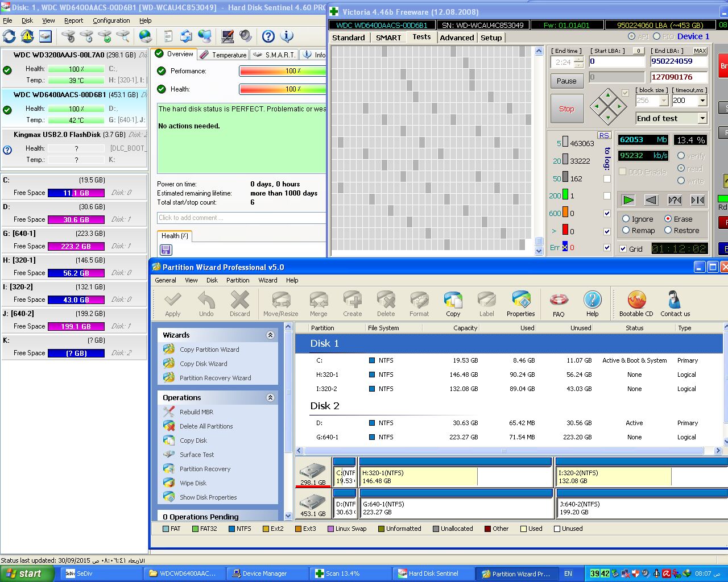Viewport: 728px width, 582px height.
Task: Click Format in Partition Wizard toolbar
Action: (x=419, y=304)
